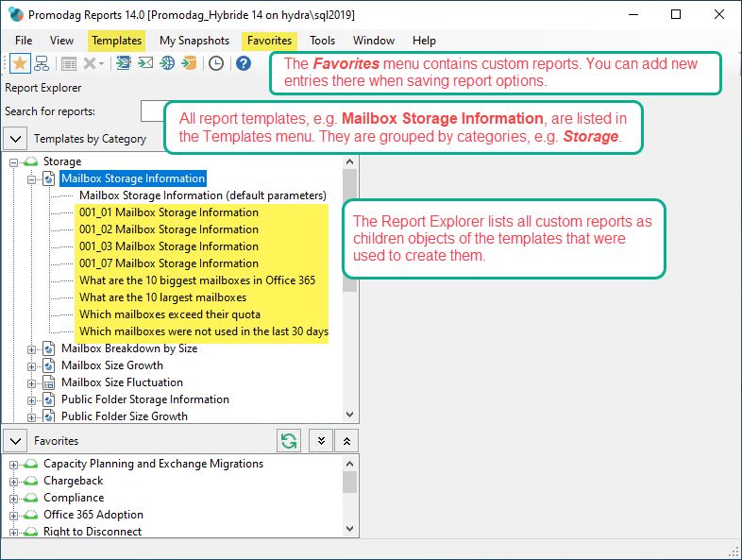Expand the Public Folder Storage Information node
This screenshot has height=560, width=742.
click(x=32, y=401)
